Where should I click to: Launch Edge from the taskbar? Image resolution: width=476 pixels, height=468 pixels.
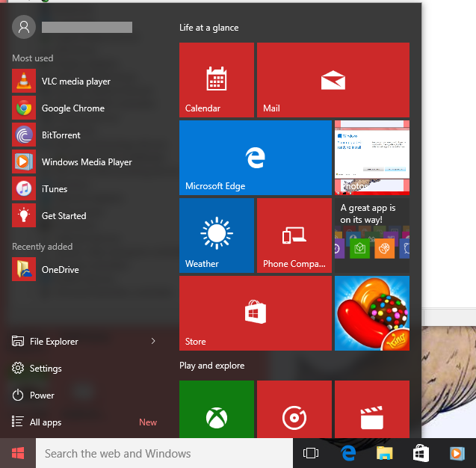tap(348, 453)
